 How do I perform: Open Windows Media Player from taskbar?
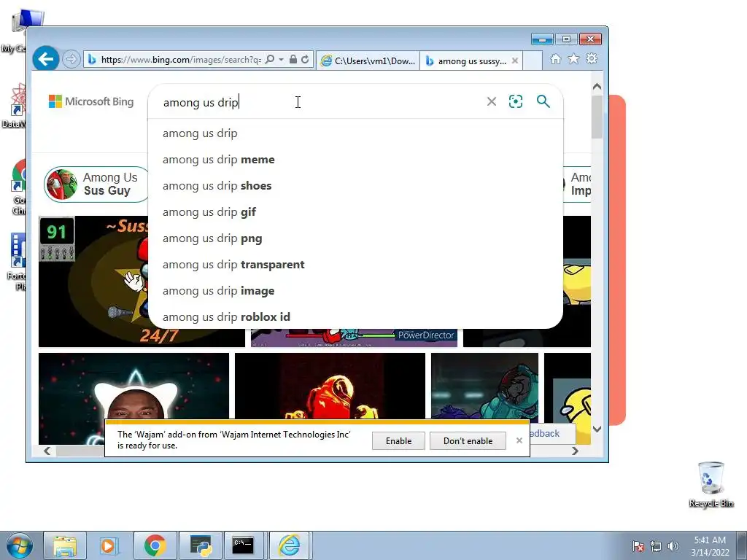coord(108,545)
